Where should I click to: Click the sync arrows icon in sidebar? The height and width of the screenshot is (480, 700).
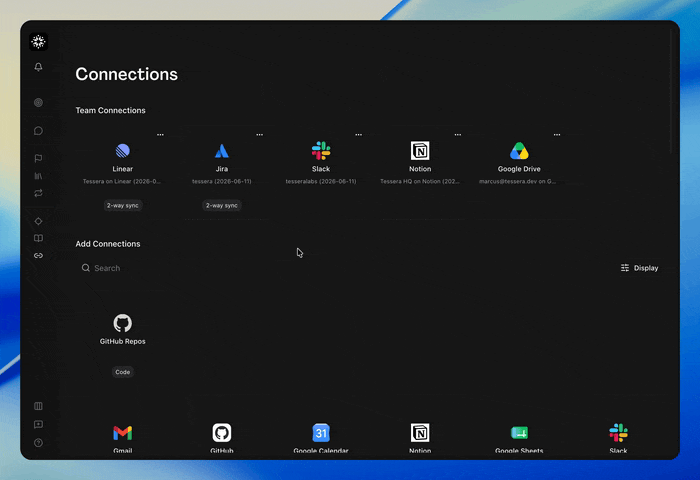click(38, 193)
